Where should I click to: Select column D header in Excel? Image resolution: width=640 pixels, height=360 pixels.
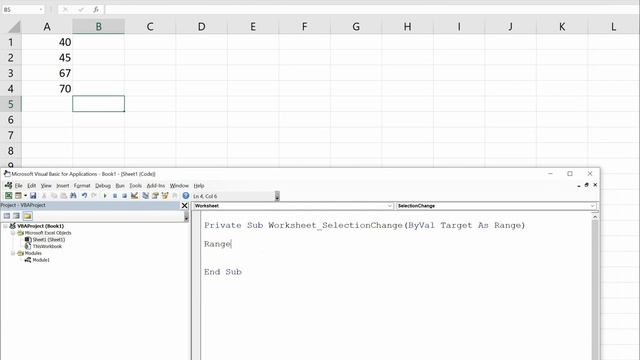point(201,27)
